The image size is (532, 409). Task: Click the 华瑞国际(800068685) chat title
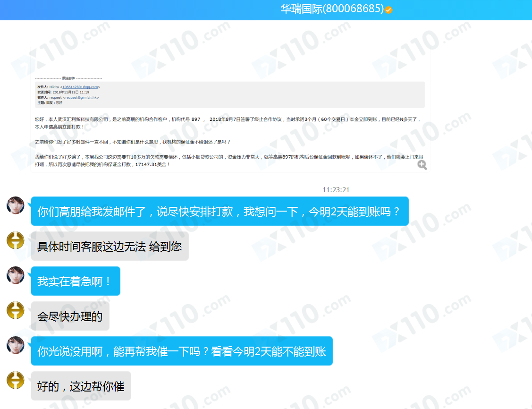[332, 9]
